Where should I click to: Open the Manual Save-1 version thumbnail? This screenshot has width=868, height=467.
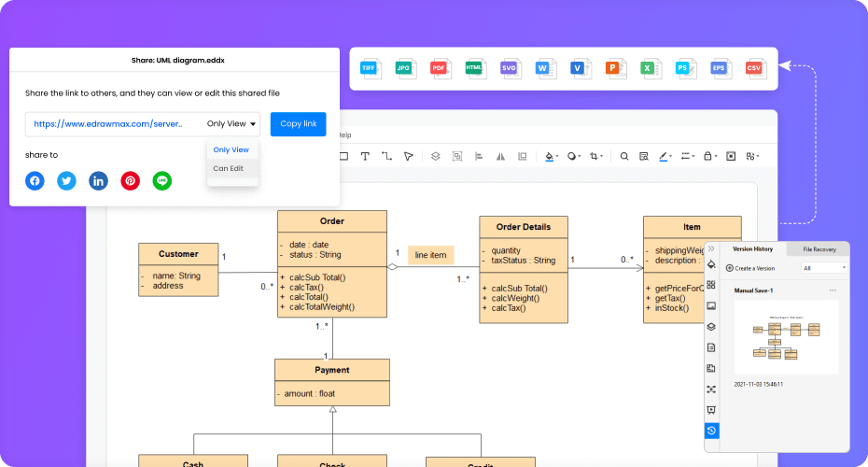(x=786, y=337)
